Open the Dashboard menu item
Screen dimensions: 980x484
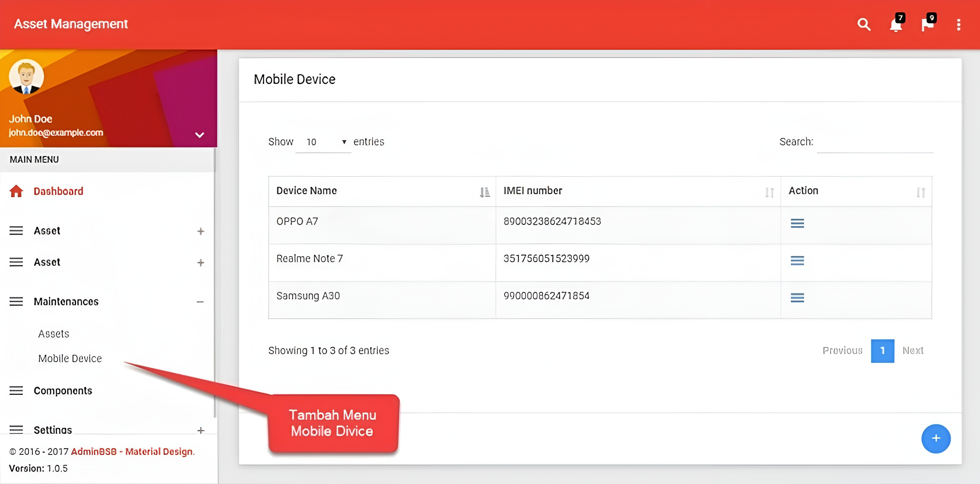[58, 191]
